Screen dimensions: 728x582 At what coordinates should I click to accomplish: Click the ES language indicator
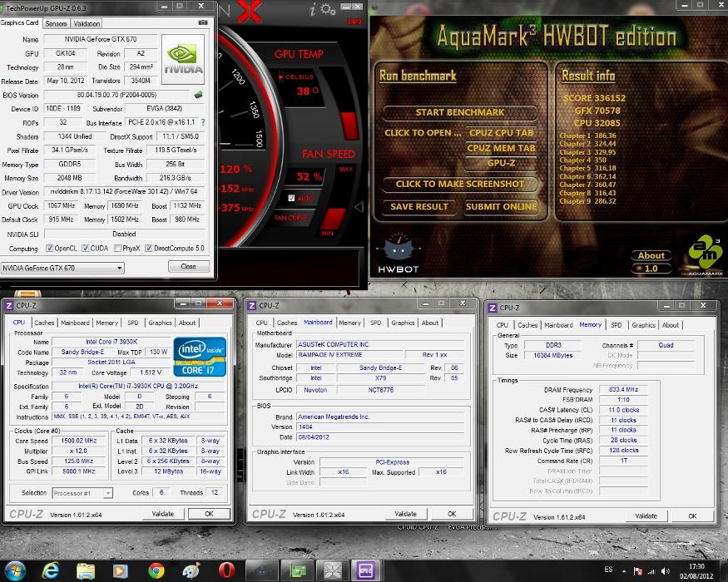pos(608,570)
